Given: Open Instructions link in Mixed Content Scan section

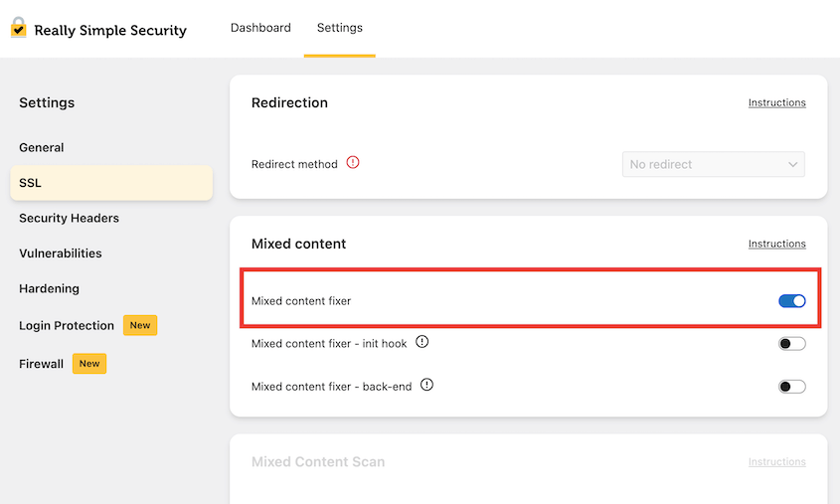Looking at the screenshot, I should coord(776,462).
